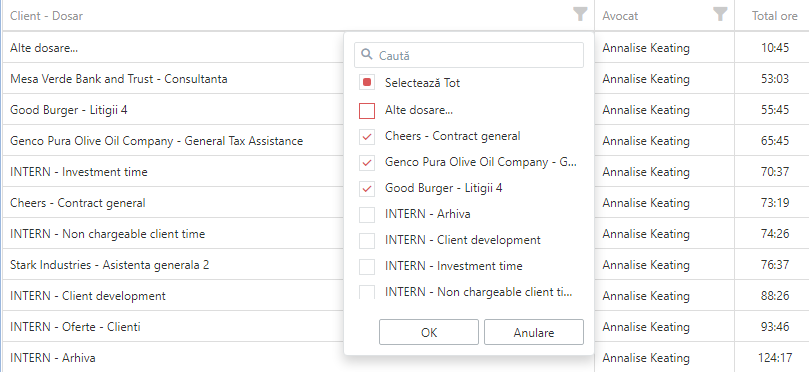This screenshot has width=809, height=372.
Task: Cancel filtering with the Anulare button
Action: click(x=533, y=332)
